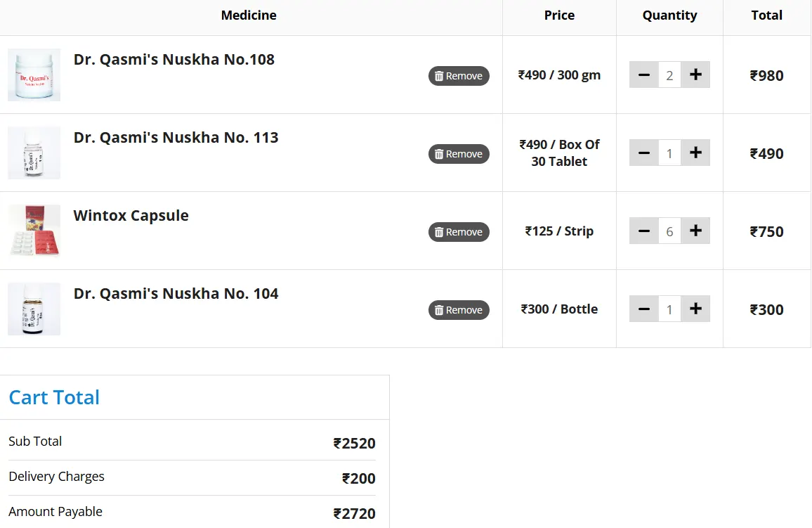Open Dr. Qasmi's Nuskha No.108 product image

(x=34, y=75)
